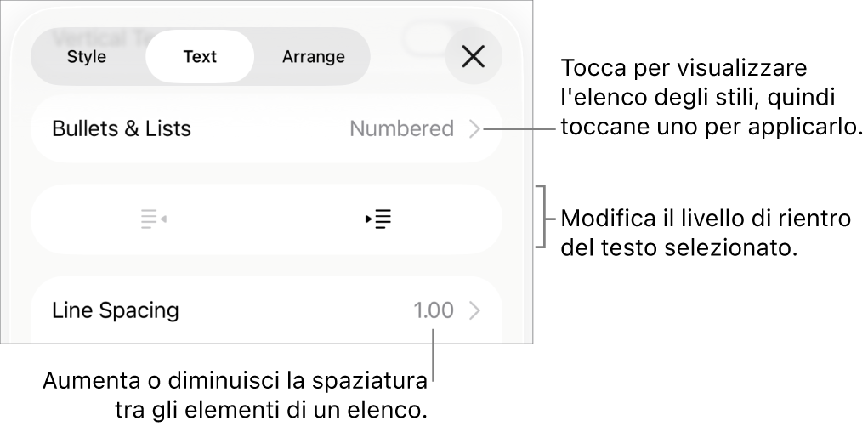Click the chevron beside the 1.00 value

(475, 310)
